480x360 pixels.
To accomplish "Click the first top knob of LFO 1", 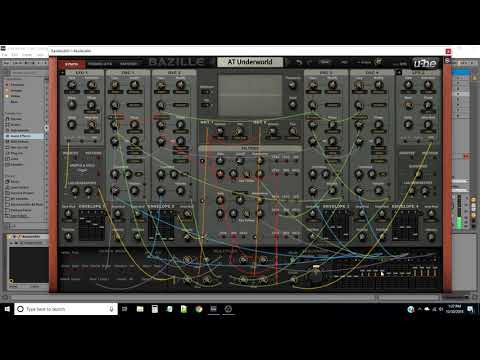I will click(72, 85).
